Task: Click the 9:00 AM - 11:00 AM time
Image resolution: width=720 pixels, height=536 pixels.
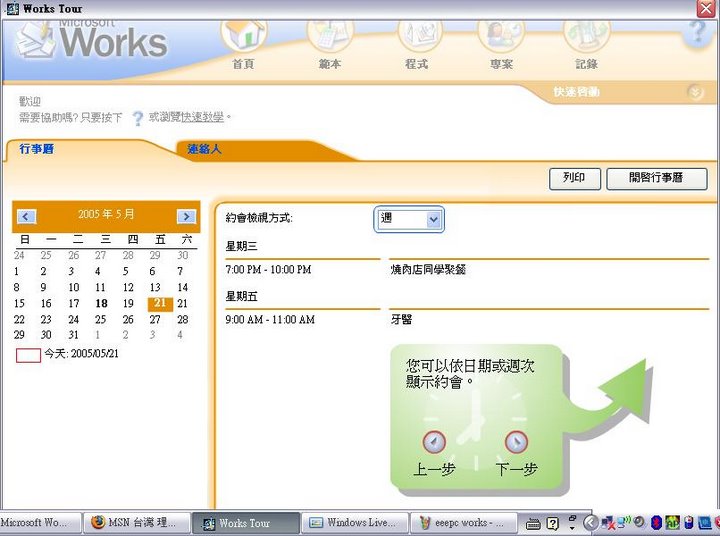Action: (270, 320)
